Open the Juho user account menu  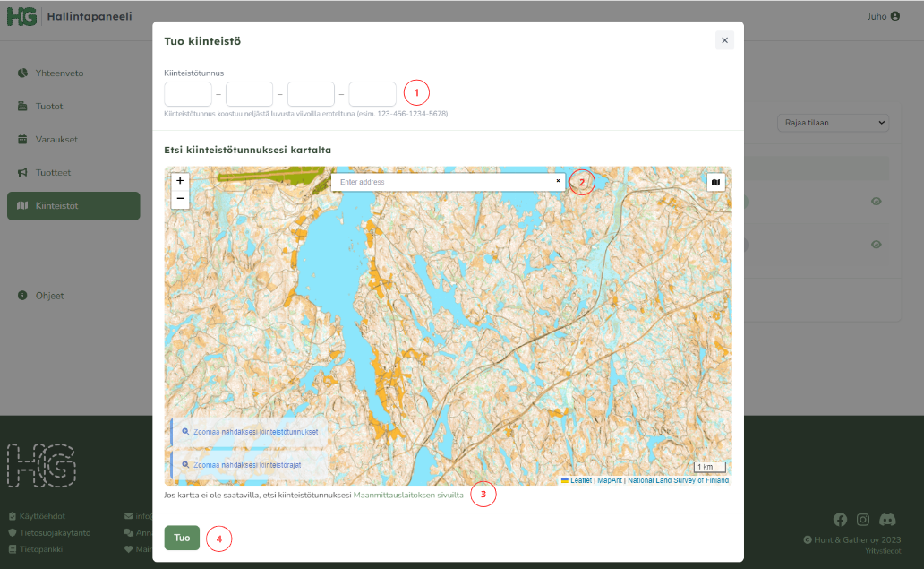pyautogui.click(x=884, y=16)
